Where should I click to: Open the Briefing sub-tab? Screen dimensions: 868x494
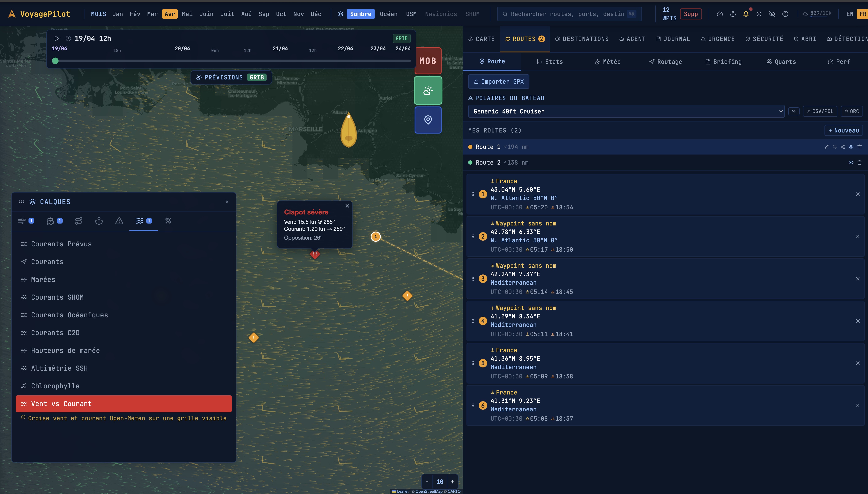724,62
